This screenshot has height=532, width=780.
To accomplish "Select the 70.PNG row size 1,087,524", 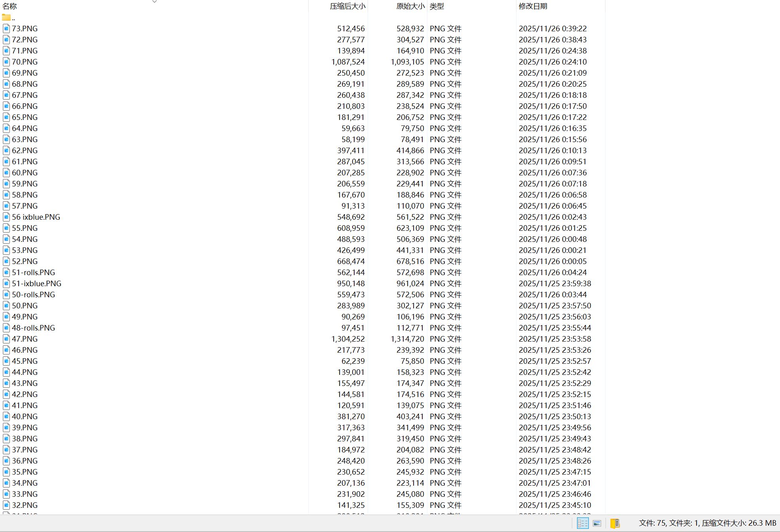I will tap(348, 62).
